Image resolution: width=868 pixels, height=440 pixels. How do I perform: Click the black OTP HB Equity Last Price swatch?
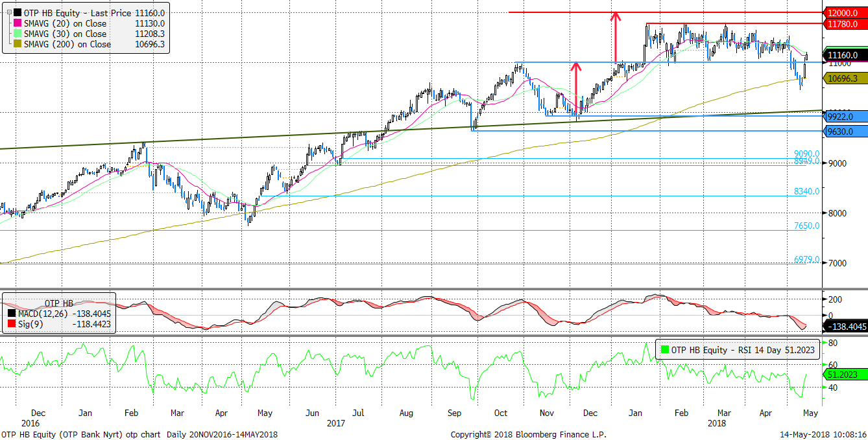(x=16, y=12)
